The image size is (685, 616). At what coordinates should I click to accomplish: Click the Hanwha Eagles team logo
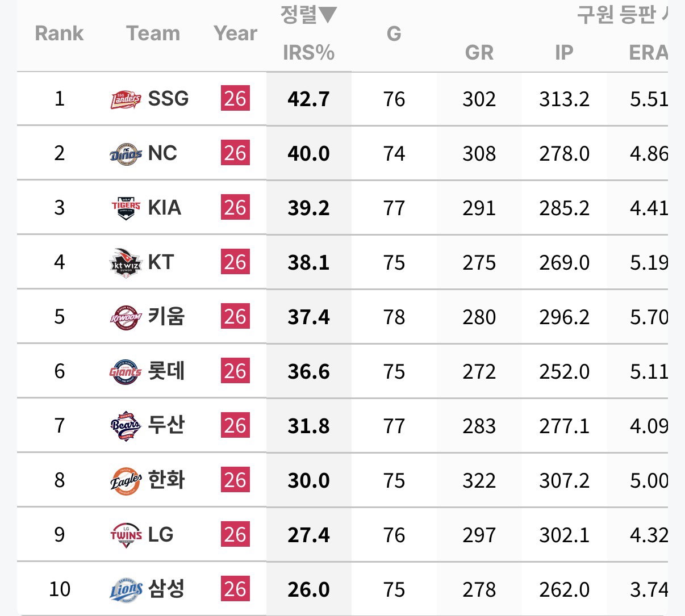(x=126, y=480)
